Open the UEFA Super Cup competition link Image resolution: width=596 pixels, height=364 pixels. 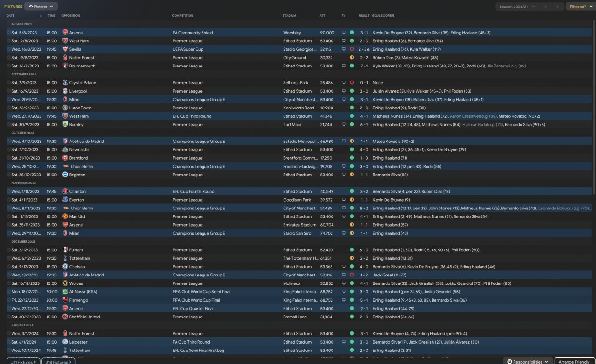[x=188, y=49]
